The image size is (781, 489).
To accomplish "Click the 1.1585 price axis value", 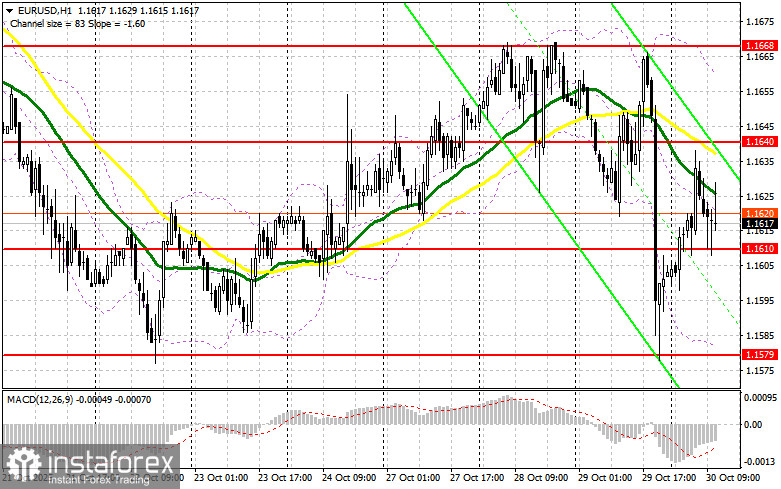I will pyautogui.click(x=760, y=335).
